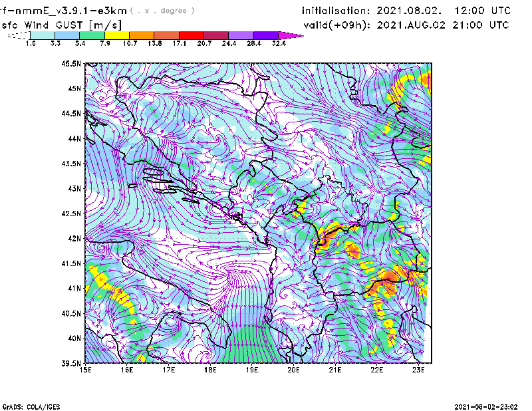Click the latitude label '44N'
Image resolution: width=532 pixels, height=411 pixels.
tap(74, 138)
